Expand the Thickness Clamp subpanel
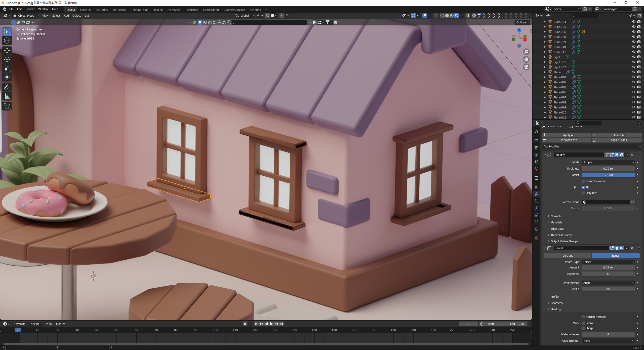This screenshot has height=350, width=644. pos(561,235)
